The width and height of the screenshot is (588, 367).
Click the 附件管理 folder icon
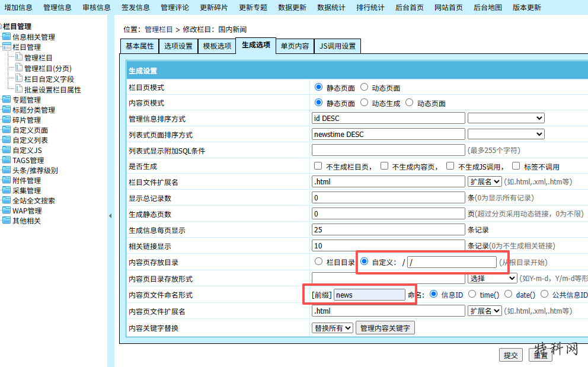tap(7, 180)
